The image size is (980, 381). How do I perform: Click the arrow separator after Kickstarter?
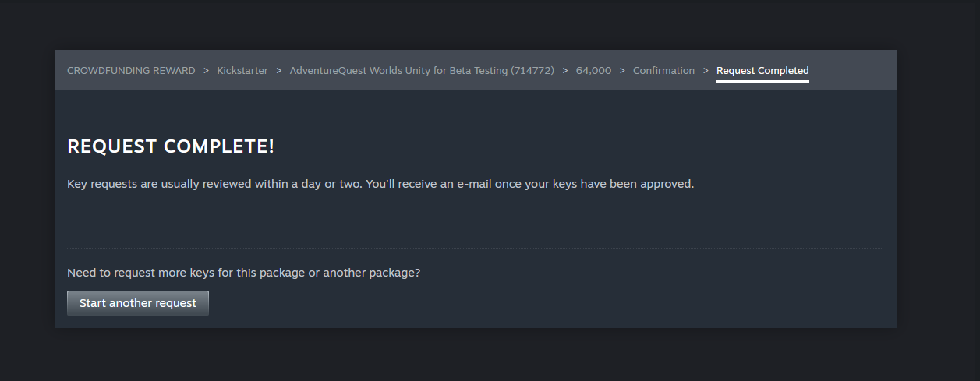279,71
